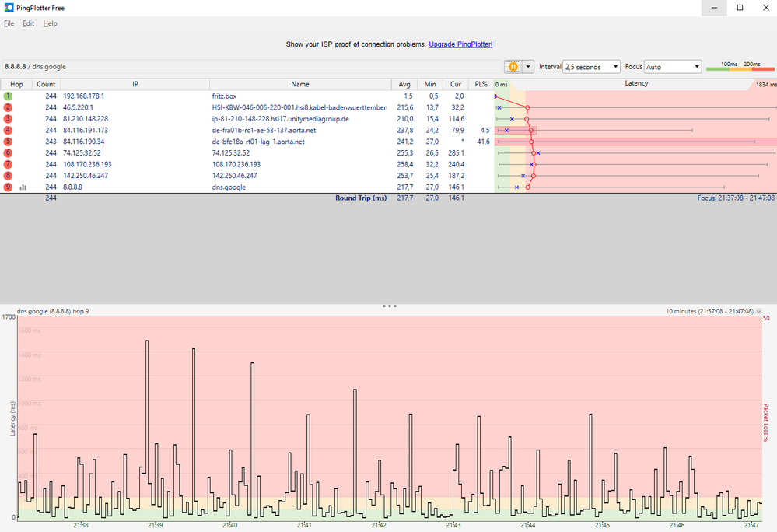Click the Avg column header
Image resolution: width=777 pixels, height=532 pixels.
(x=404, y=84)
